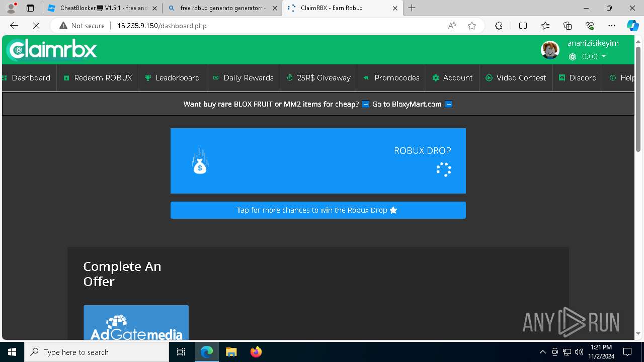Toggle Split screen view
The width and height of the screenshot is (644, 362).
tap(523, 26)
